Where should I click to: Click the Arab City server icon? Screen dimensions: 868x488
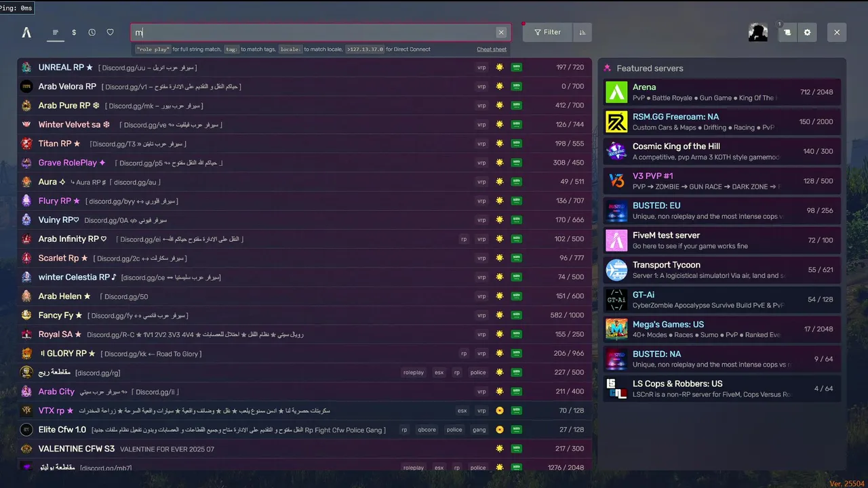[26, 391]
